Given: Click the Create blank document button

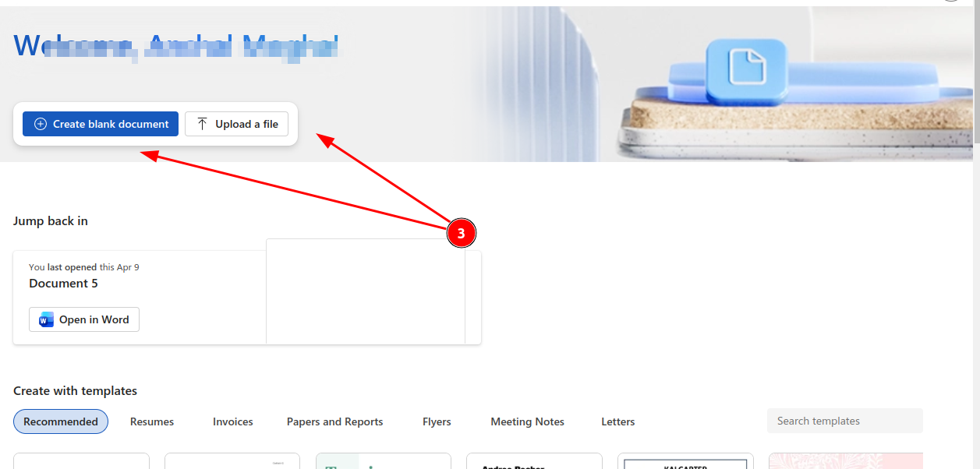Looking at the screenshot, I should (x=101, y=124).
